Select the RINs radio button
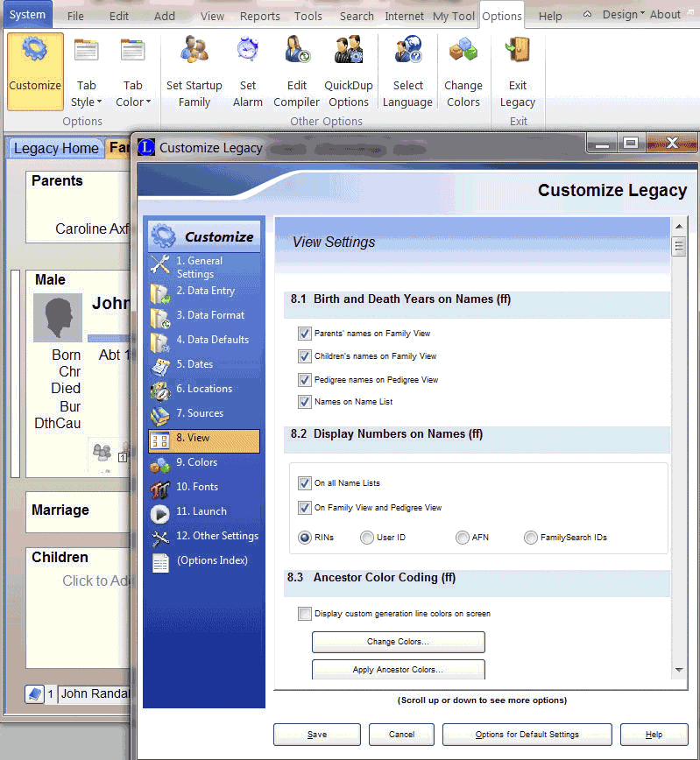This screenshot has width=700, height=760. 305,538
